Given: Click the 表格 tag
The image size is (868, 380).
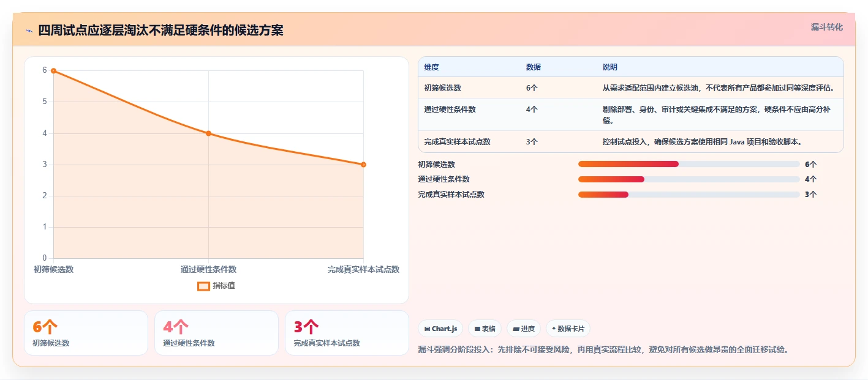Looking at the screenshot, I should (485, 329).
